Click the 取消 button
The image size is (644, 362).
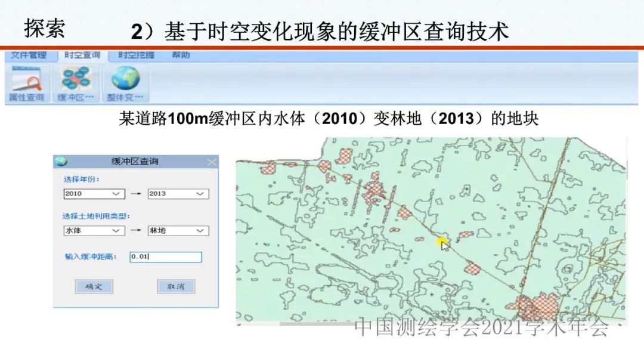point(176,287)
